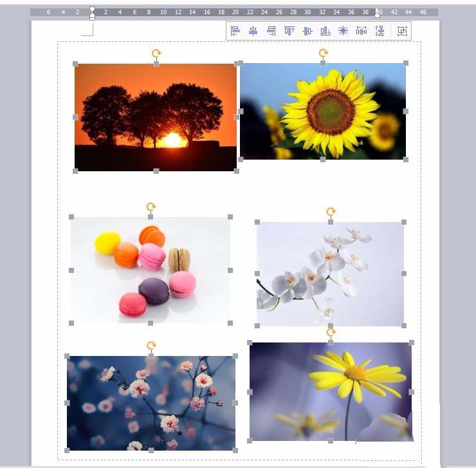Screen dimensions: 476x468
Task: Select the sunflower picture
Action: (323, 111)
